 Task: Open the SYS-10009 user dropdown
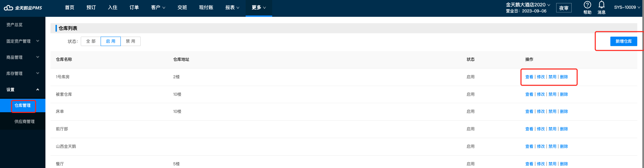click(627, 7)
